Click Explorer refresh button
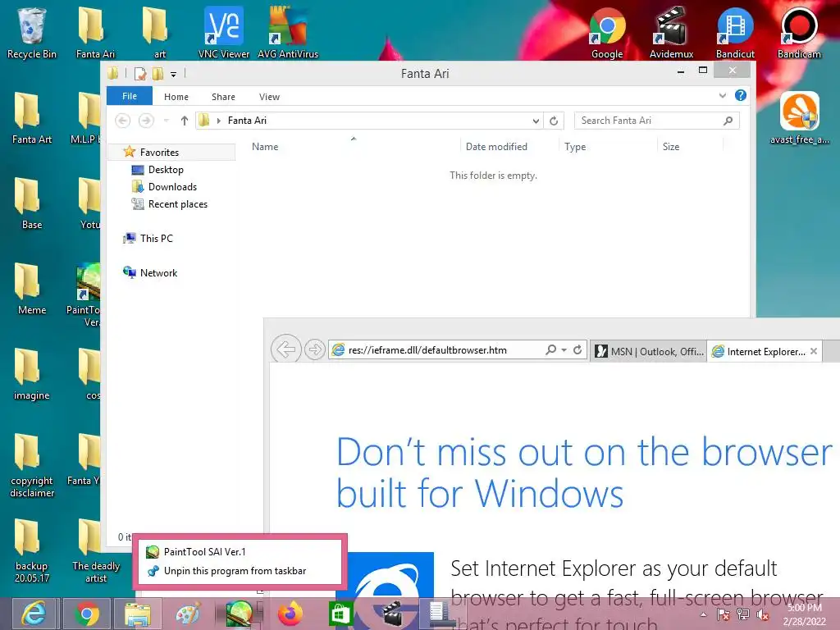The height and width of the screenshot is (630, 840). [x=554, y=121]
